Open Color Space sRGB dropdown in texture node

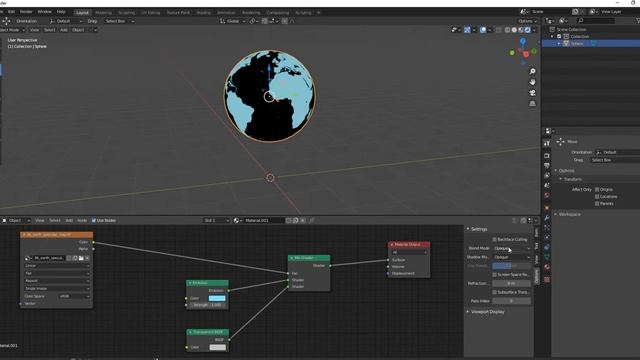pyautogui.click(x=74, y=296)
